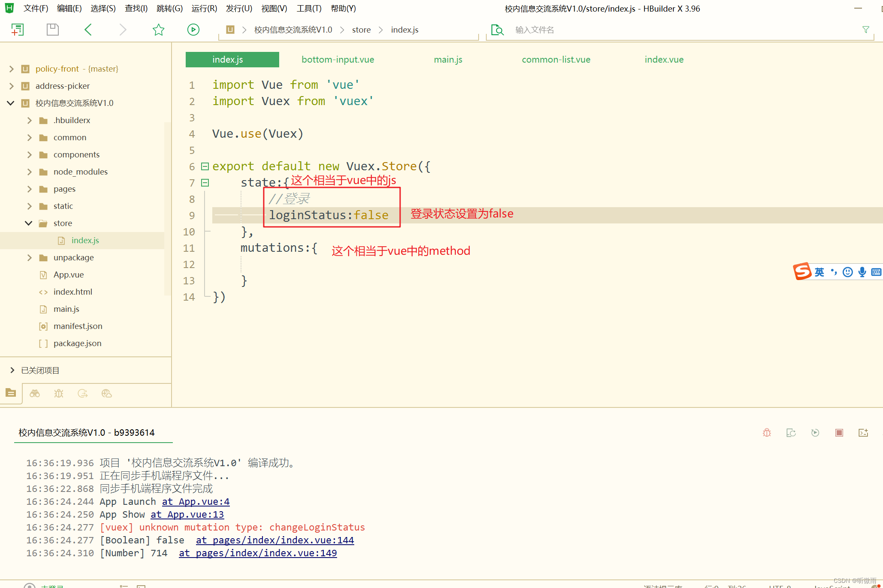
Task: Open pages/index/index.vue:149 link
Action: [x=258, y=553]
